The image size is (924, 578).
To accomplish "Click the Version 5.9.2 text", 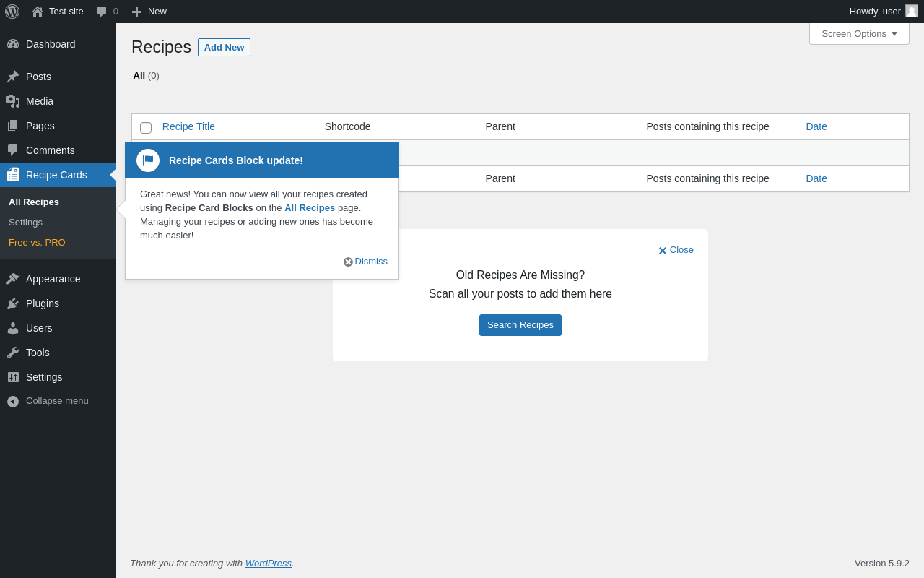I will point(882,564).
